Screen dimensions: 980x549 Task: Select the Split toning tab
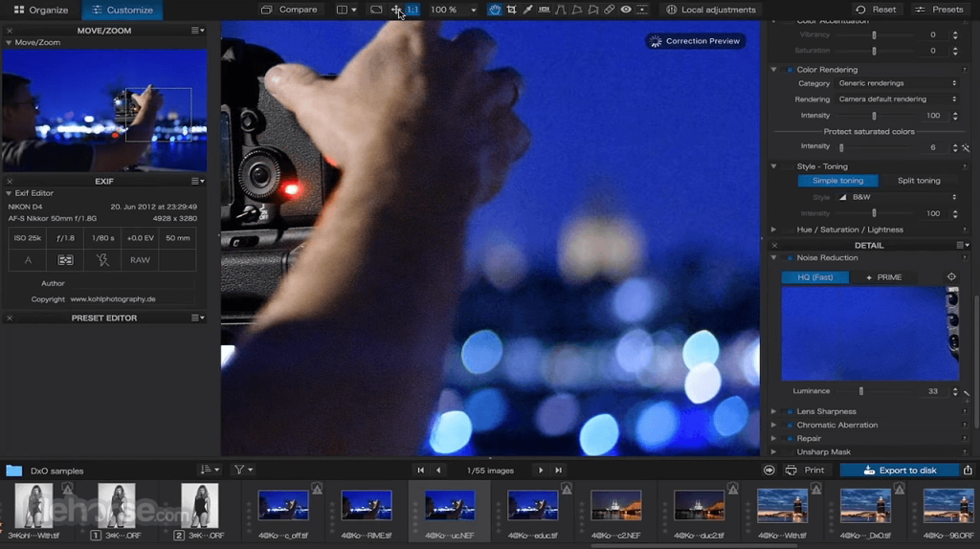tap(919, 181)
